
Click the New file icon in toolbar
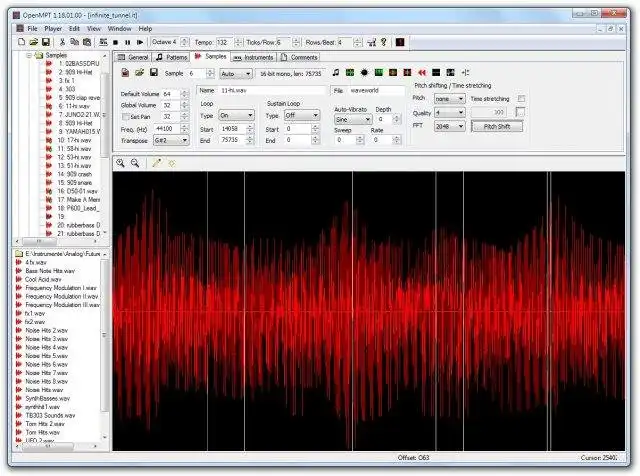click(22, 42)
